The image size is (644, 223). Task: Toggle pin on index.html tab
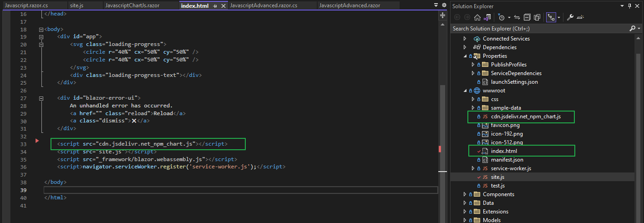coord(215,5)
